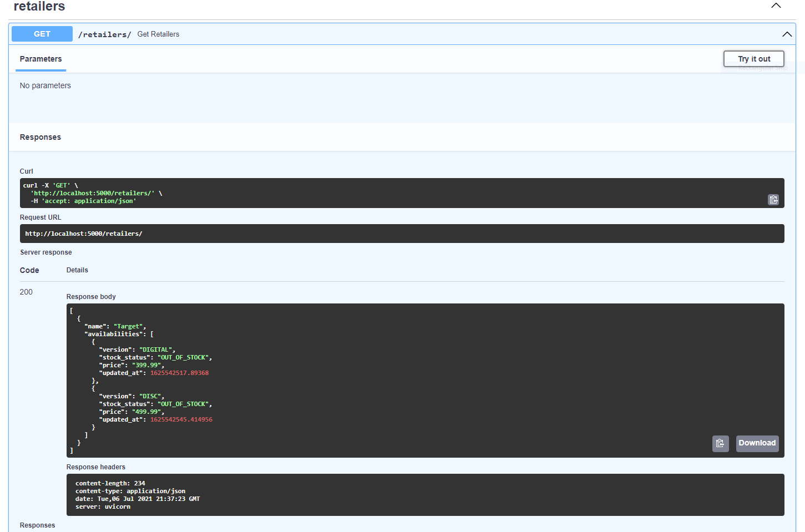The image size is (805, 532).
Task: Click the "price": "399.99" line
Action: [131, 365]
